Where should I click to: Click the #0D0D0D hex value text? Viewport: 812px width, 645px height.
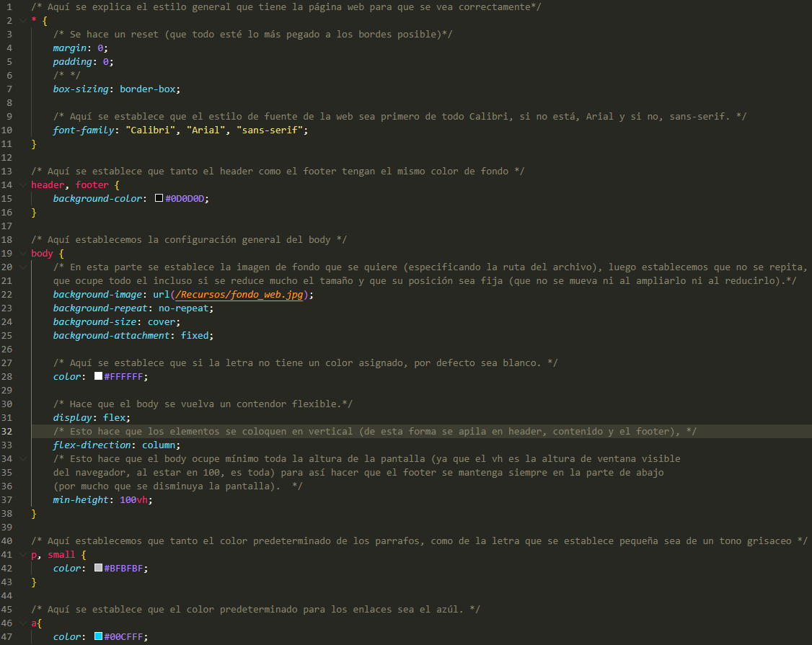tap(185, 198)
